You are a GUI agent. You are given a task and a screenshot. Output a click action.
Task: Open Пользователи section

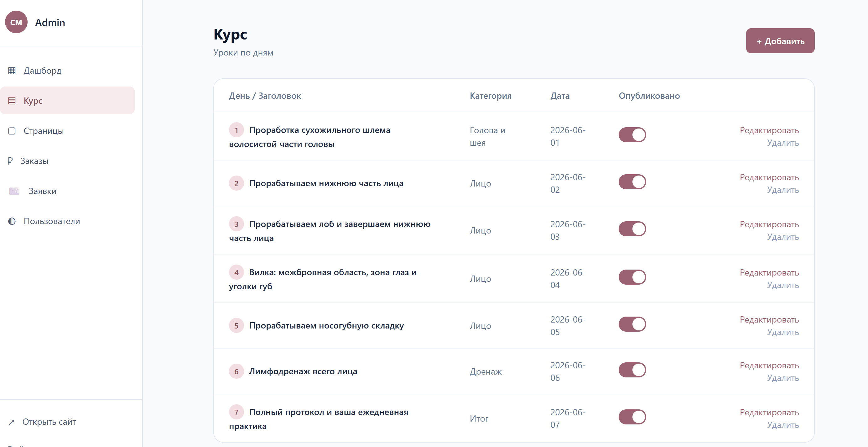[67, 221]
